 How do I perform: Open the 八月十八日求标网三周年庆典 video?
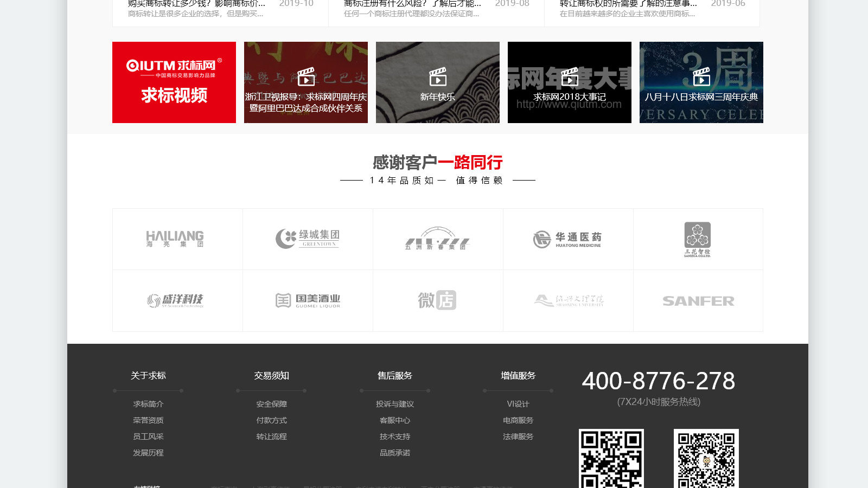click(701, 82)
